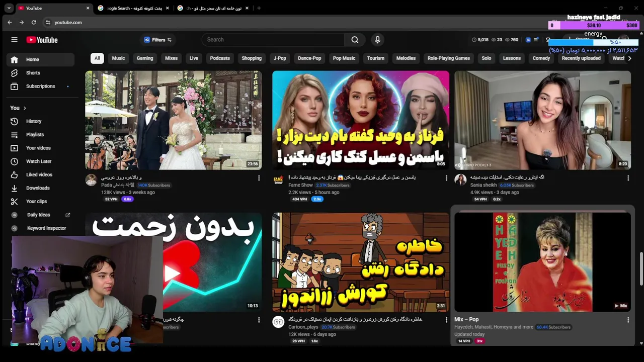Select the Gaming filter chip
This screenshot has width=644, height=362.
(x=145, y=58)
